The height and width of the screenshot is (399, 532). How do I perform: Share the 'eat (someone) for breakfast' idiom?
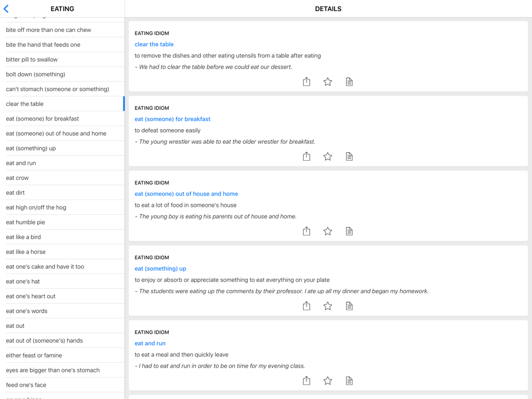(x=306, y=156)
